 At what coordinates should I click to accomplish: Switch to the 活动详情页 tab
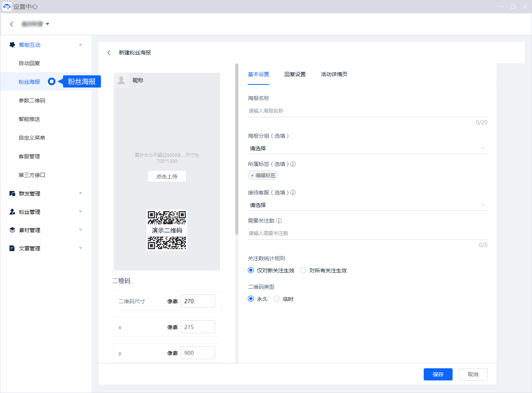(x=334, y=75)
